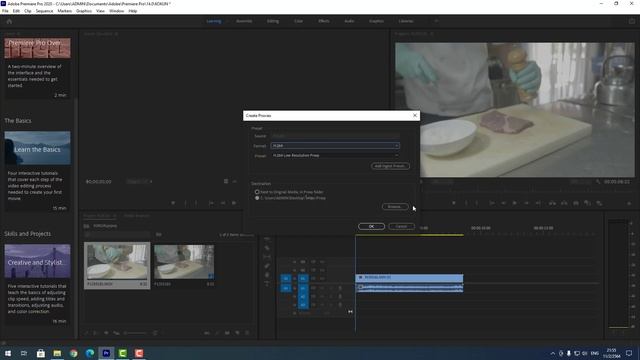Switch to the Media Browser tab
The height and width of the screenshot is (360, 640).
point(137,216)
